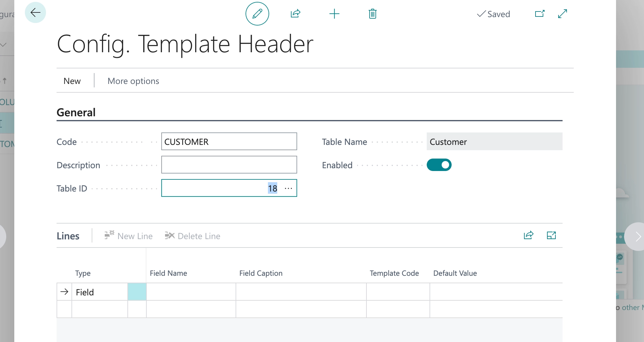Open page in new window icon
The width and height of the screenshot is (644, 342).
[540, 14]
